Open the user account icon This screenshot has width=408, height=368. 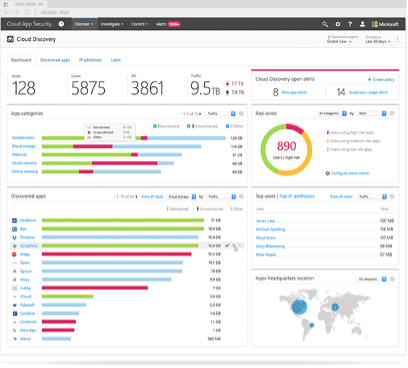[x=362, y=24]
